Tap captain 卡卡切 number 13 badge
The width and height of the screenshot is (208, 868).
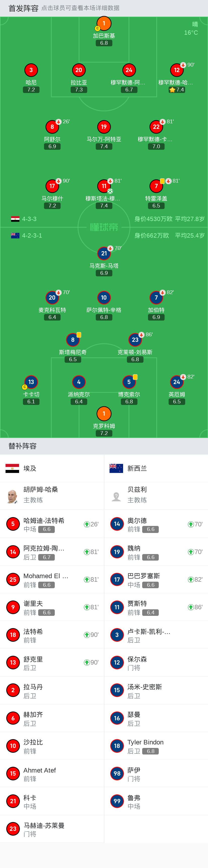click(x=31, y=382)
